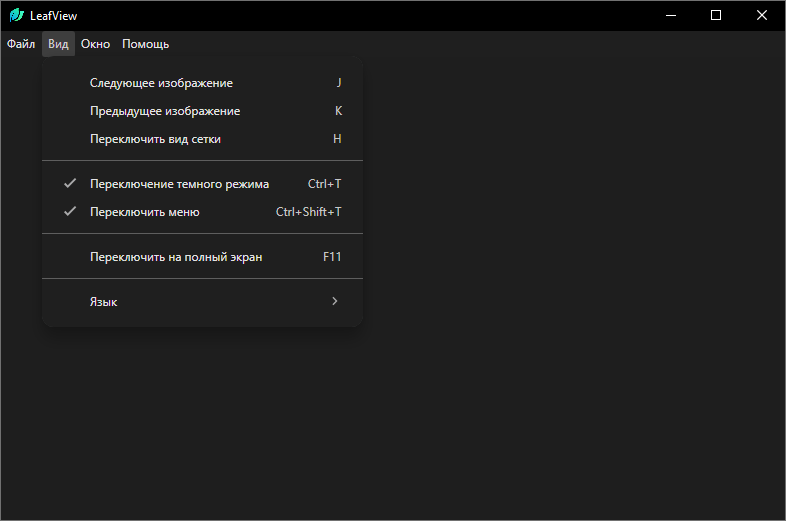
Task: Select Следующее изображение
Action: point(161,83)
